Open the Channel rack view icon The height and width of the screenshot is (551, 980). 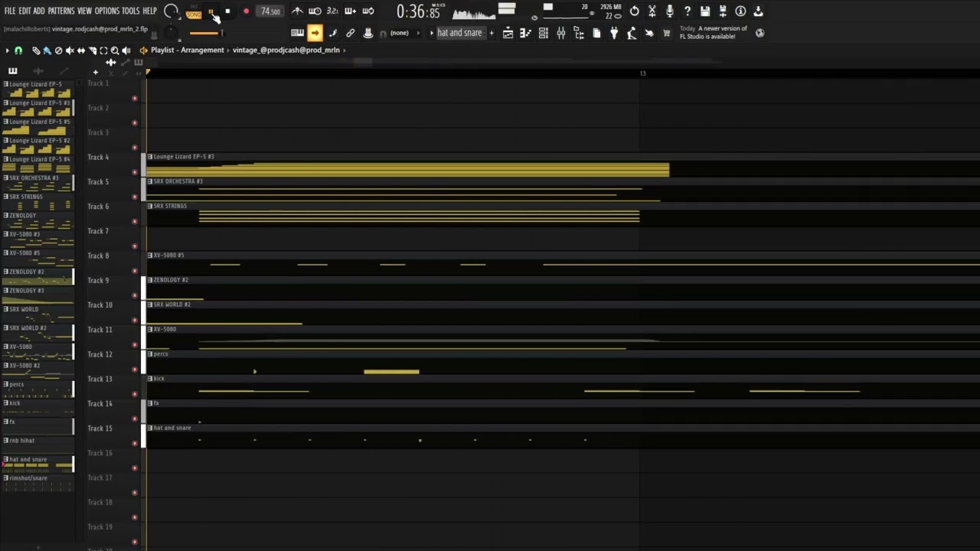(543, 33)
